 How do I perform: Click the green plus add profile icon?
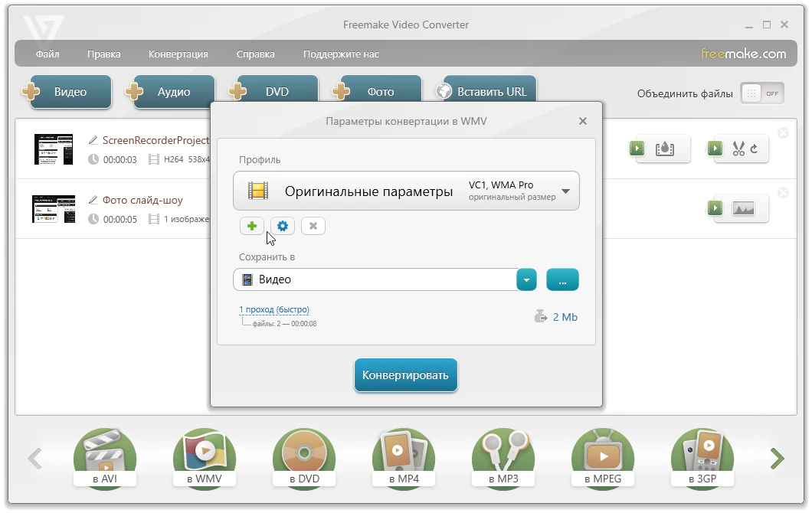coord(251,226)
